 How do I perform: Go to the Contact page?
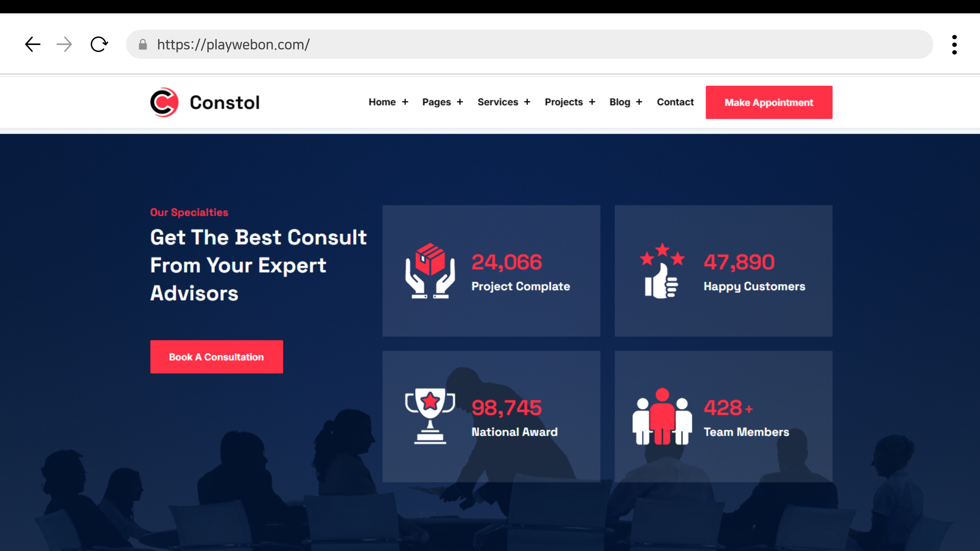click(x=675, y=102)
